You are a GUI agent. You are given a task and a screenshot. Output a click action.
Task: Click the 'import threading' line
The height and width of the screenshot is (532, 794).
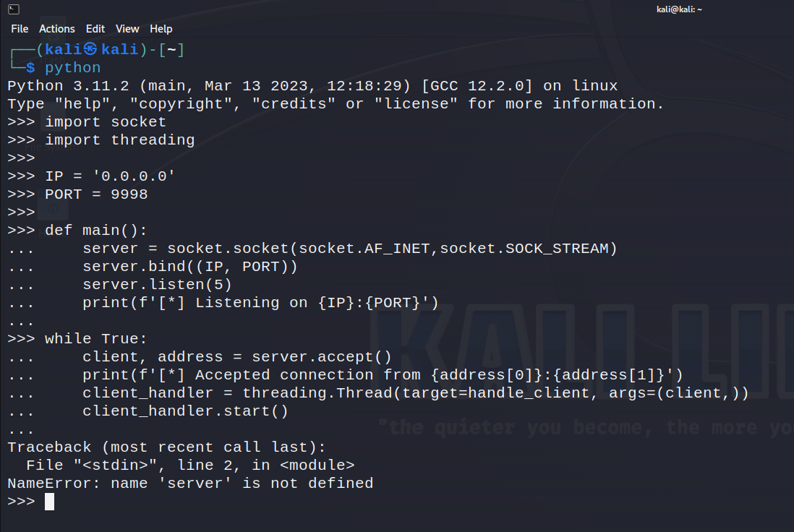(x=120, y=140)
